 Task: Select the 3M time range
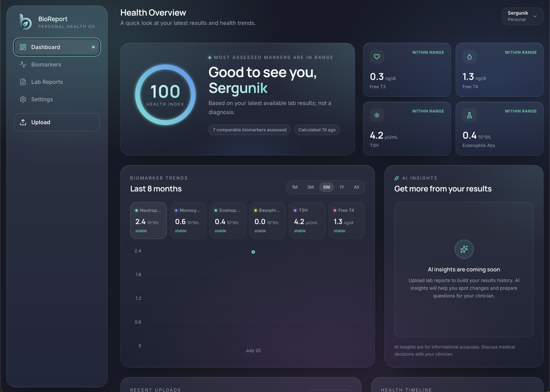(x=310, y=187)
